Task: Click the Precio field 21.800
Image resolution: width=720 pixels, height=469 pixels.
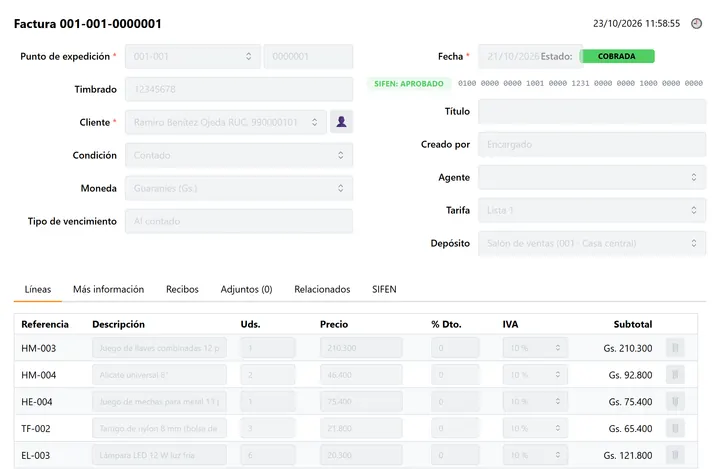Action: pyautogui.click(x=361, y=428)
